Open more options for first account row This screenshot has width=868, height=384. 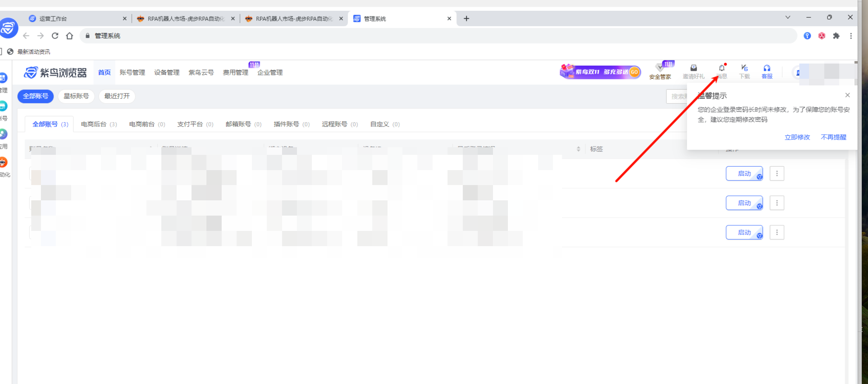point(777,173)
